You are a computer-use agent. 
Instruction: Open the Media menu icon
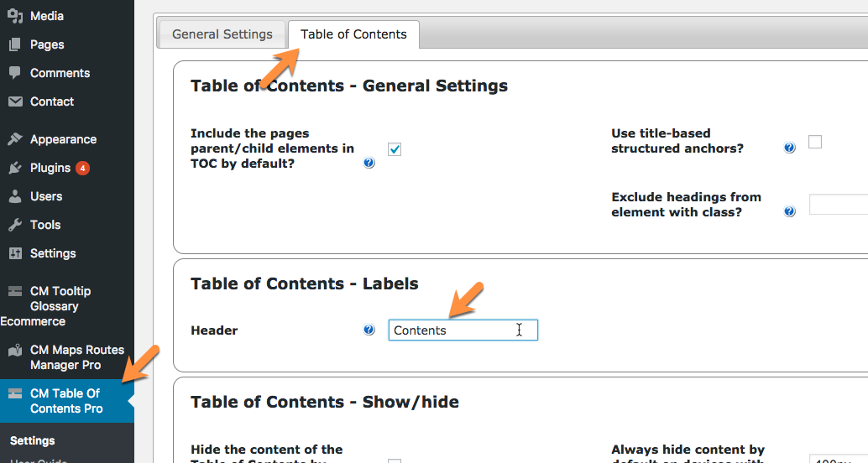coord(15,16)
